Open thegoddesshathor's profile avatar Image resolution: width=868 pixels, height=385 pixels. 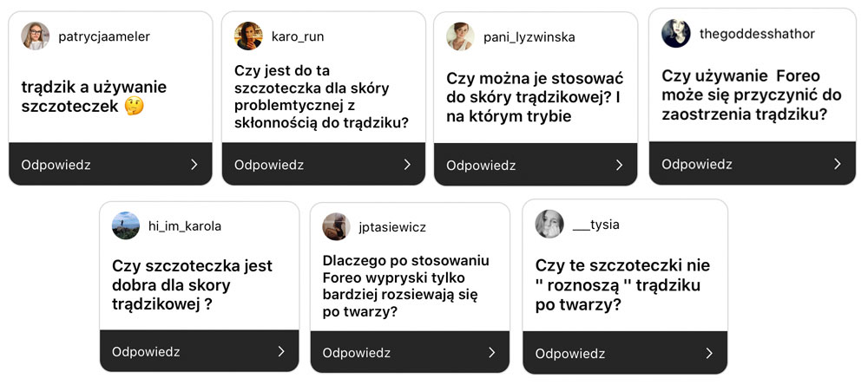[x=675, y=34]
